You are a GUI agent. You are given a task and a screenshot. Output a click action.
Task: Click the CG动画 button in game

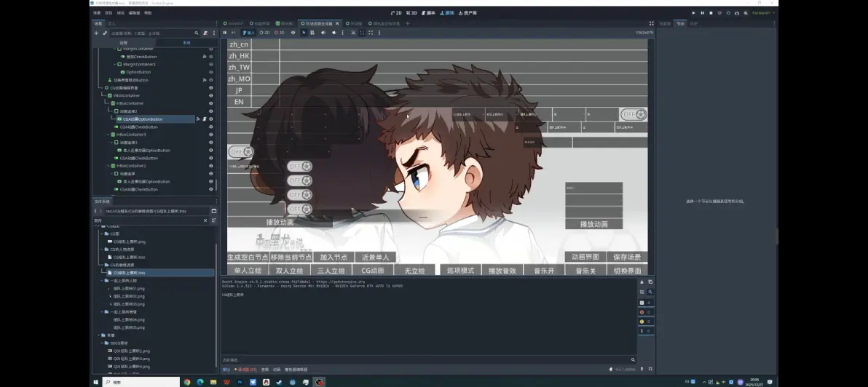(373, 271)
